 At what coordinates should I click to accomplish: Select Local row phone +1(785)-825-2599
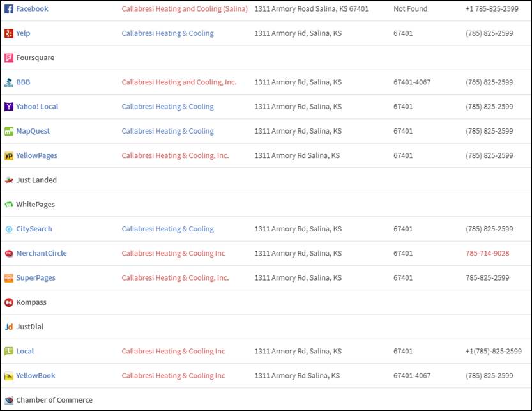[x=494, y=351]
